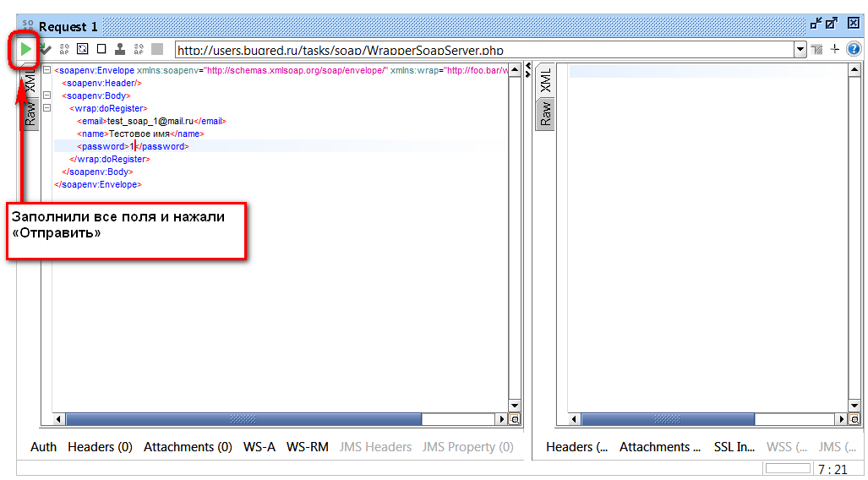Click the name value Тестовое имя

point(139,134)
